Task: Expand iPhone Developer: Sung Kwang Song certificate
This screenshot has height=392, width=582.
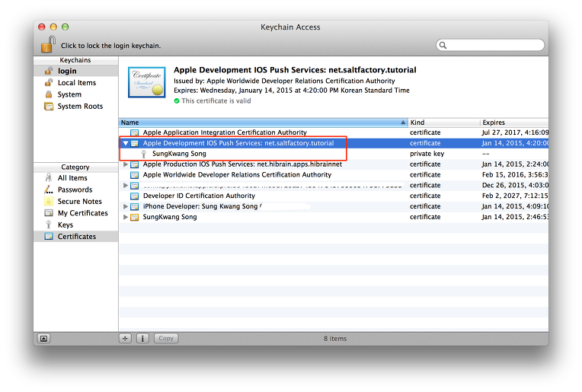Action: pos(126,206)
